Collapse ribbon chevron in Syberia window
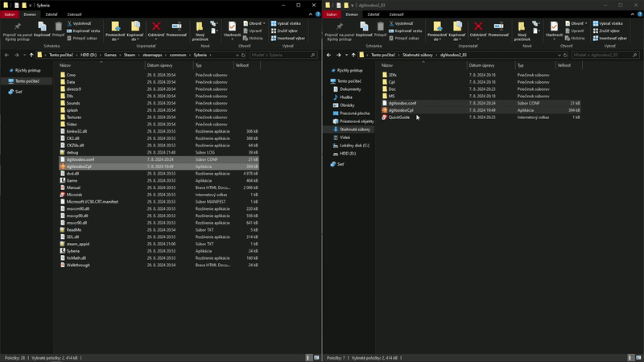The image size is (644, 362). click(x=311, y=14)
